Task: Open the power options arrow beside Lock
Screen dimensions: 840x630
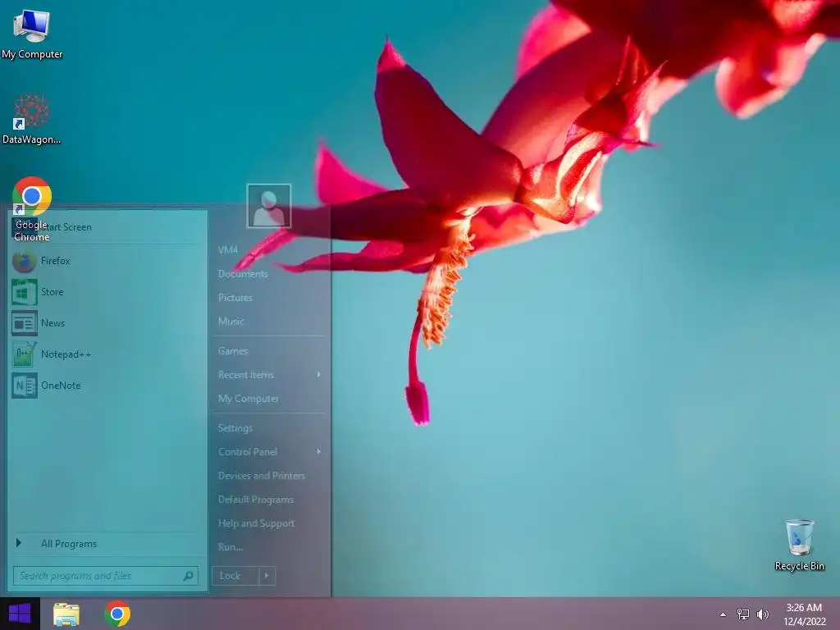Action: click(x=267, y=576)
